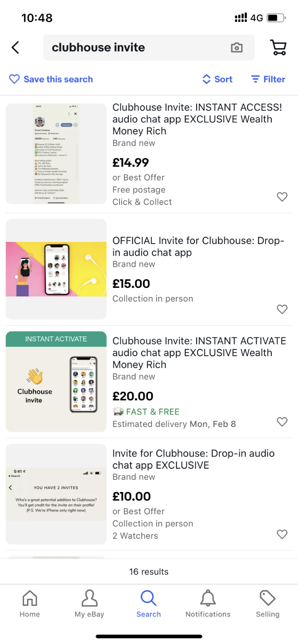Tap the heart icon beside Save this search
The image size is (298, 644).
click(15, 79)
